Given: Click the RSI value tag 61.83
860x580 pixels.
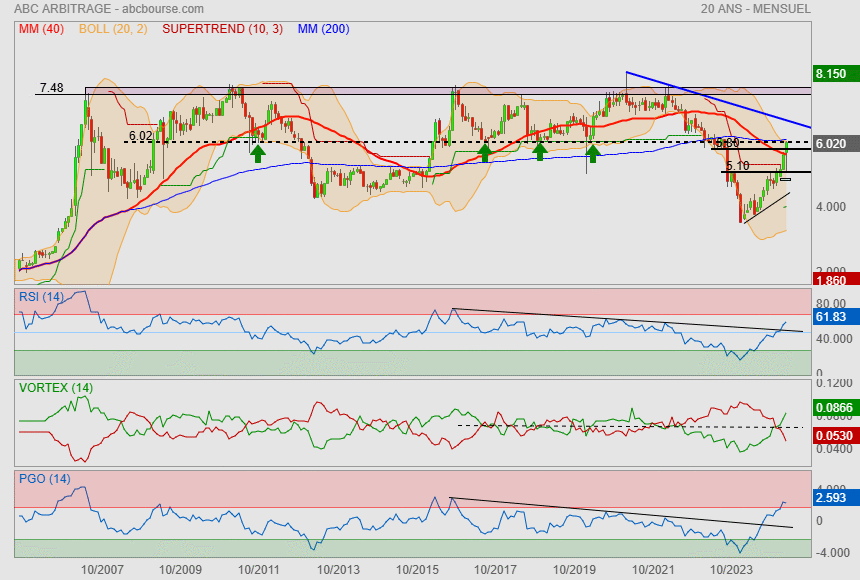Looking at the screenshot, I should [x=831, y=316].
